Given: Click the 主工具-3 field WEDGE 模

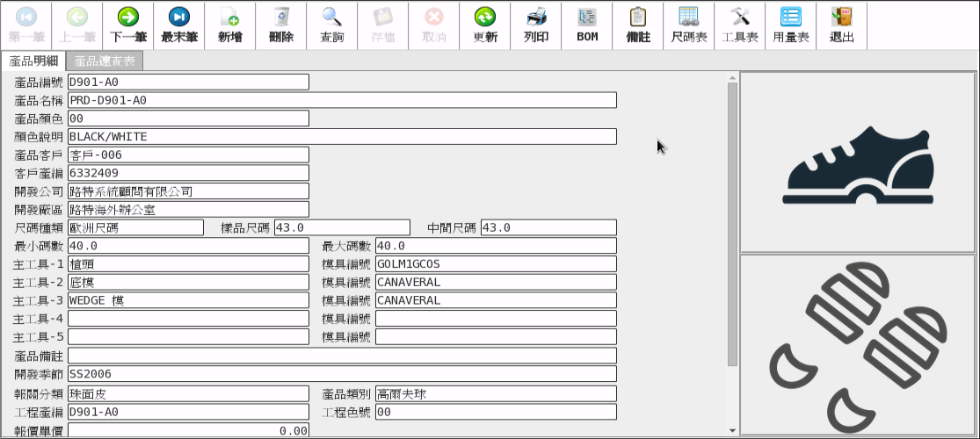Looking at the screenshot, I should (188, 299).
